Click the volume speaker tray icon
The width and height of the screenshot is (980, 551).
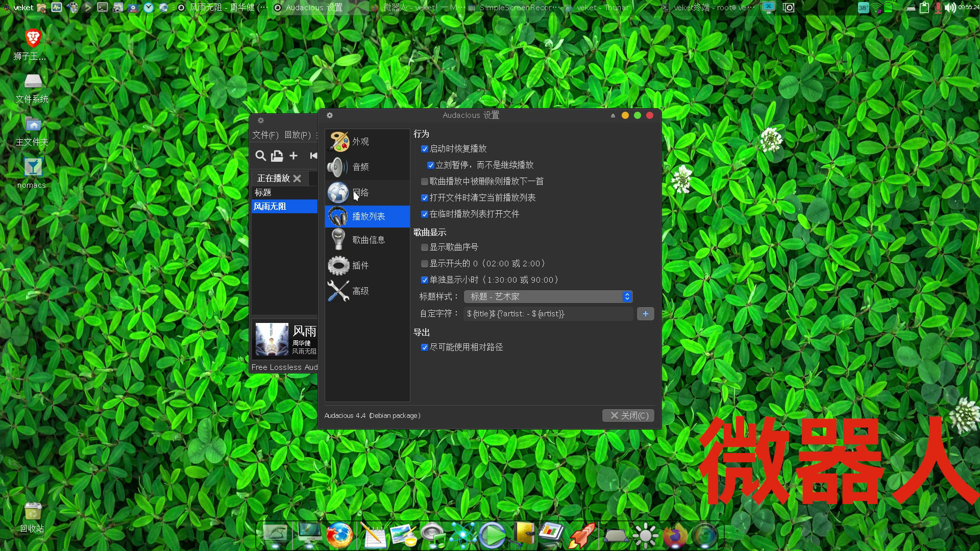pyautogui.click(x=950, y=8)
